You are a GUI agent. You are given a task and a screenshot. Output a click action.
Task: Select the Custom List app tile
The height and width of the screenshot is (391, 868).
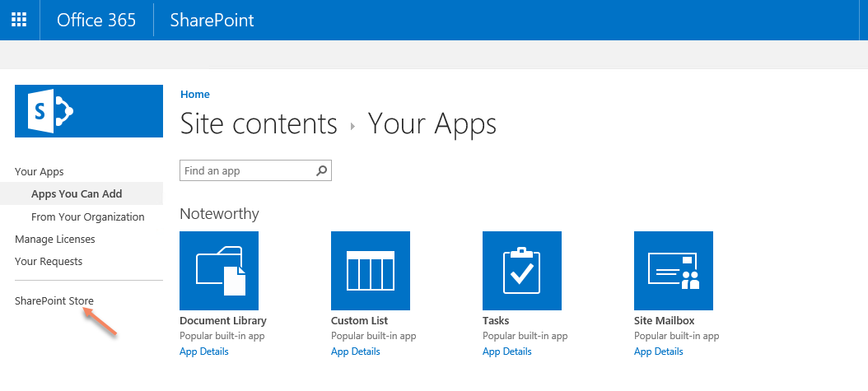point(371,271)
